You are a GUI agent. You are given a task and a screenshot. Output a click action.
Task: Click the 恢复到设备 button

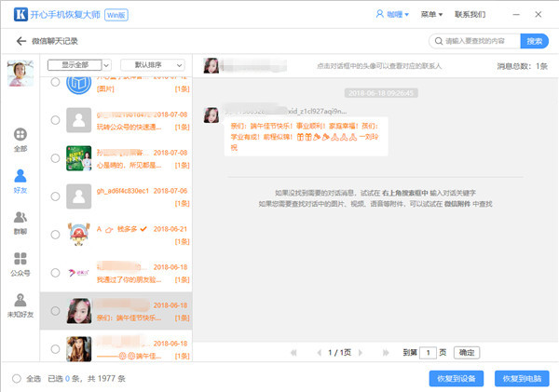457,378
